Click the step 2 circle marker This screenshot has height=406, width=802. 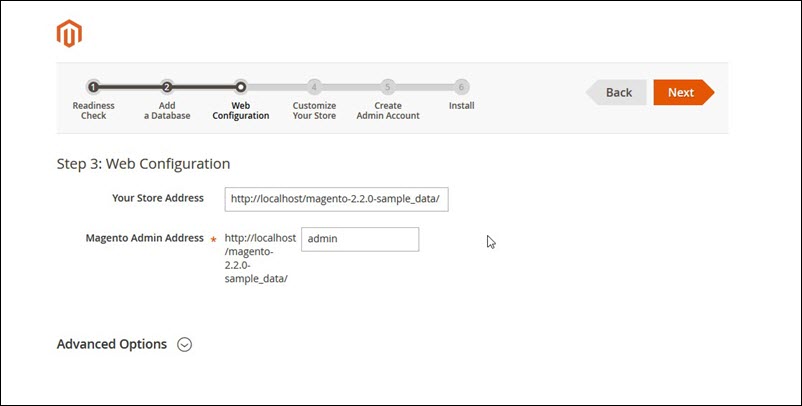point(167,87)
